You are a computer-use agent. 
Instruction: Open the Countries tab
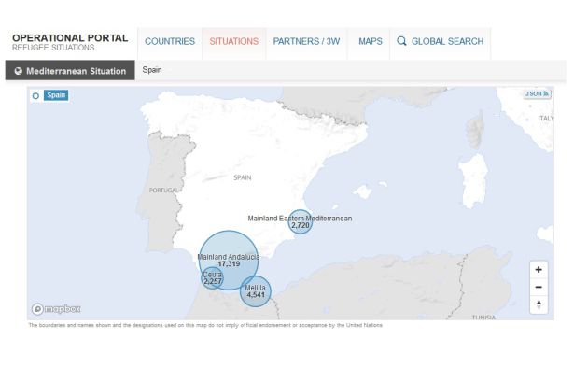click(170, 42)
